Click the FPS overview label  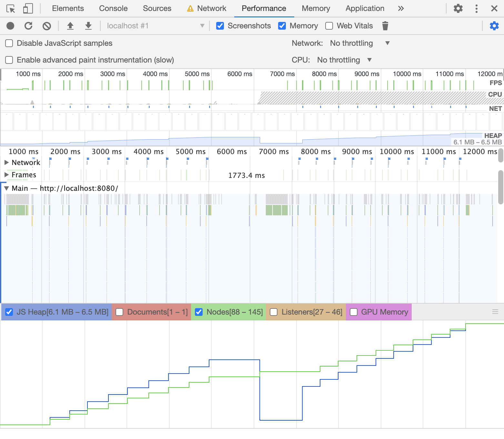tap(496, 83)
